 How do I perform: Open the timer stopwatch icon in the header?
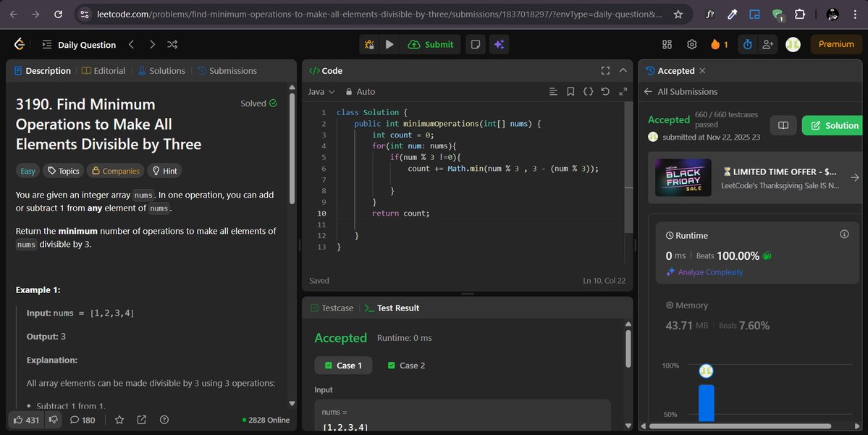pyautogui.click(x=746, y=44)
